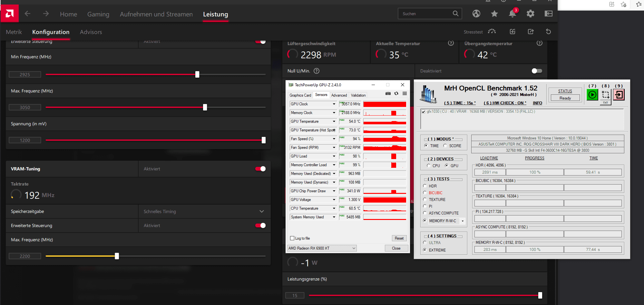644x305 pixels.
Task: Click the import profile icon next to Stresstest
Action: pos(512,32)
